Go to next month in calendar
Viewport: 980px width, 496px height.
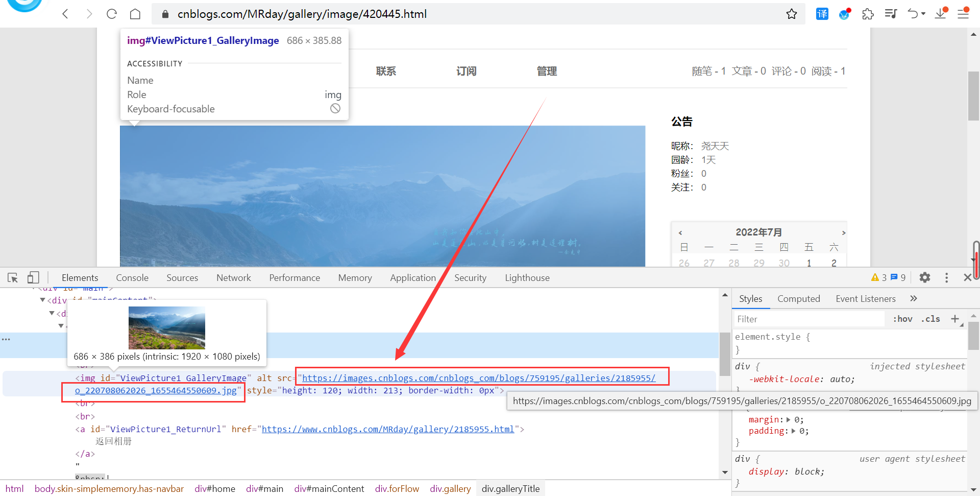pyautogui.click(x=843, y=233)
